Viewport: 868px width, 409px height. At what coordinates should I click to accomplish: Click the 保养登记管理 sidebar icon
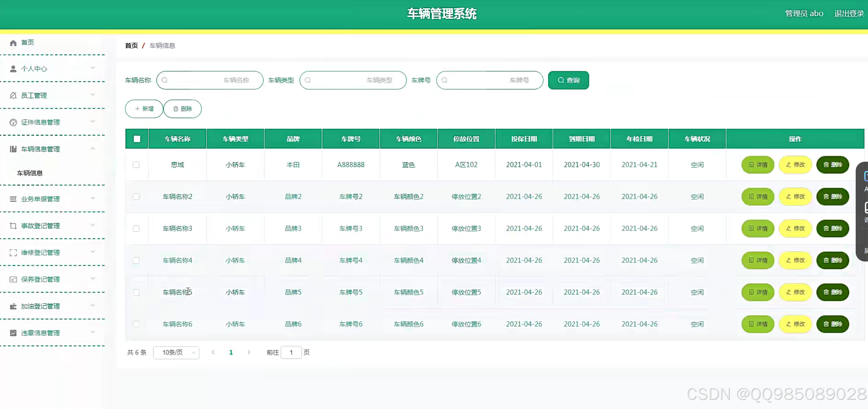click(x=13, y=279)
